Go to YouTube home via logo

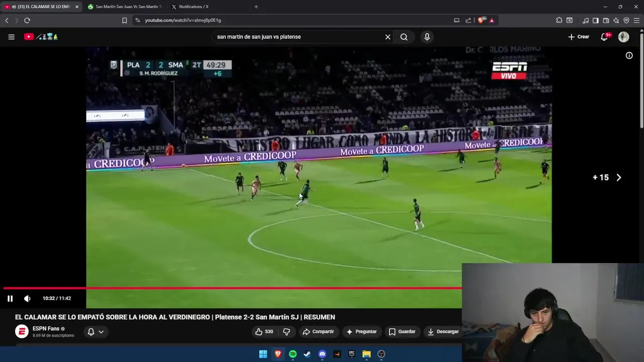tap(41, 37)
